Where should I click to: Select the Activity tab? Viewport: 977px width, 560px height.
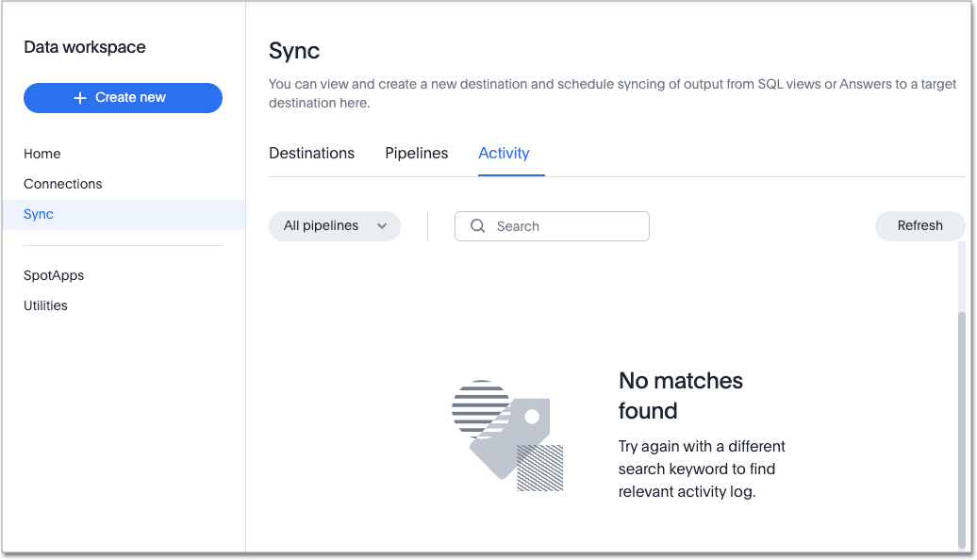(504, 153)
